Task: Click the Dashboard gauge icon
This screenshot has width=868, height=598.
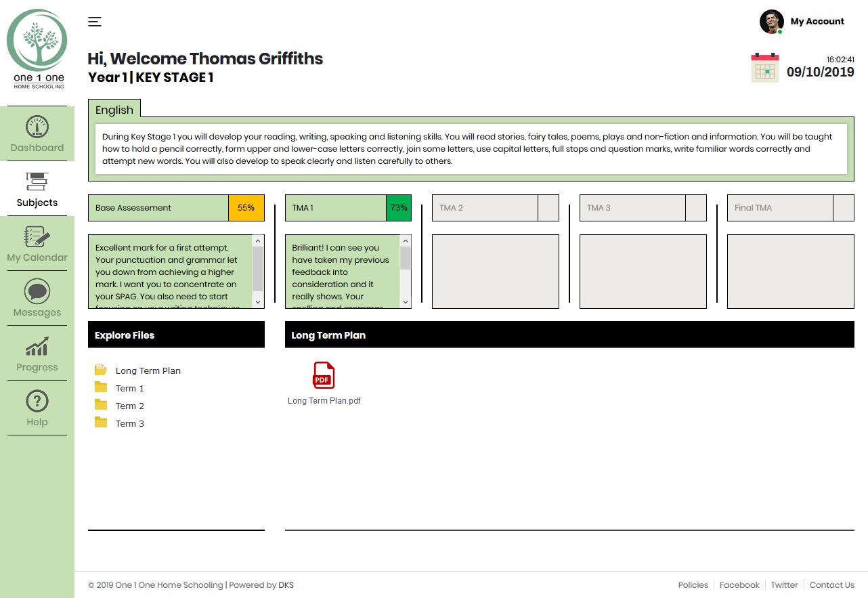Action: pyautogui.click(x=37, y=127)
